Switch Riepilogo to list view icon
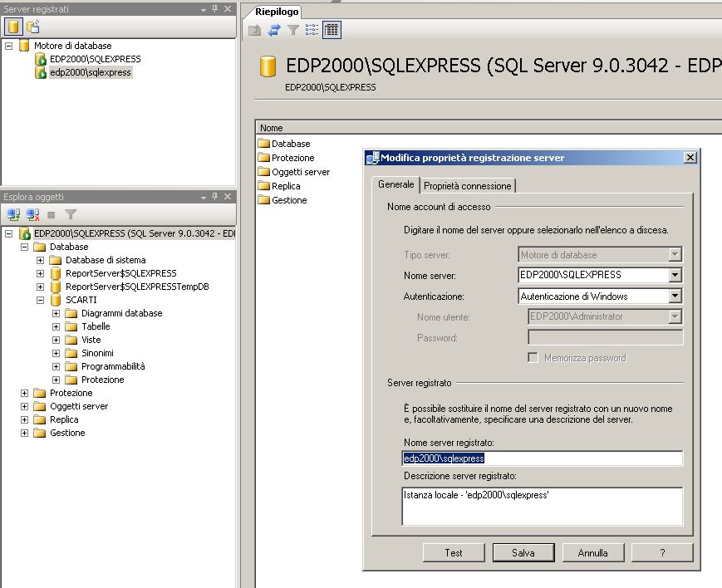The image size is (722, 588). (x=312, y=31)
